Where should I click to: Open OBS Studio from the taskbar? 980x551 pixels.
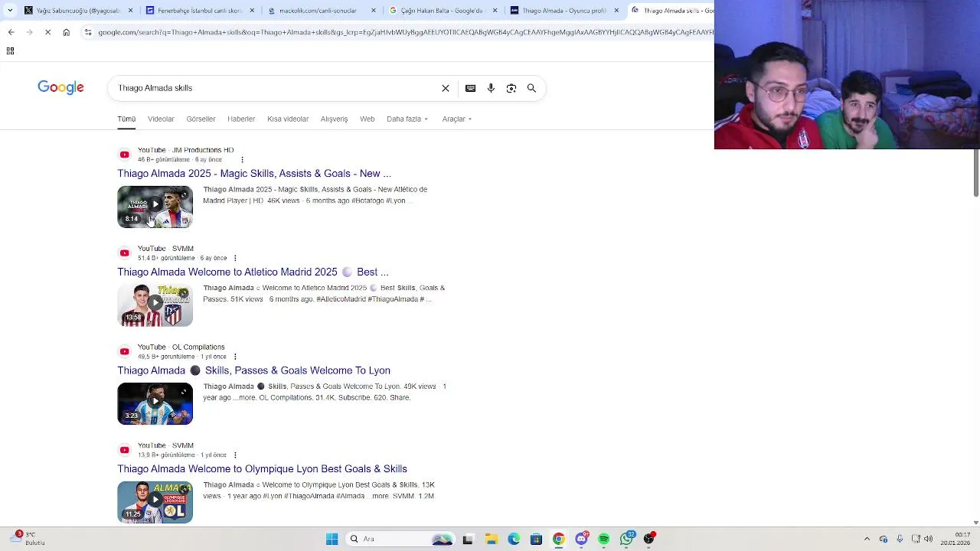649,539
